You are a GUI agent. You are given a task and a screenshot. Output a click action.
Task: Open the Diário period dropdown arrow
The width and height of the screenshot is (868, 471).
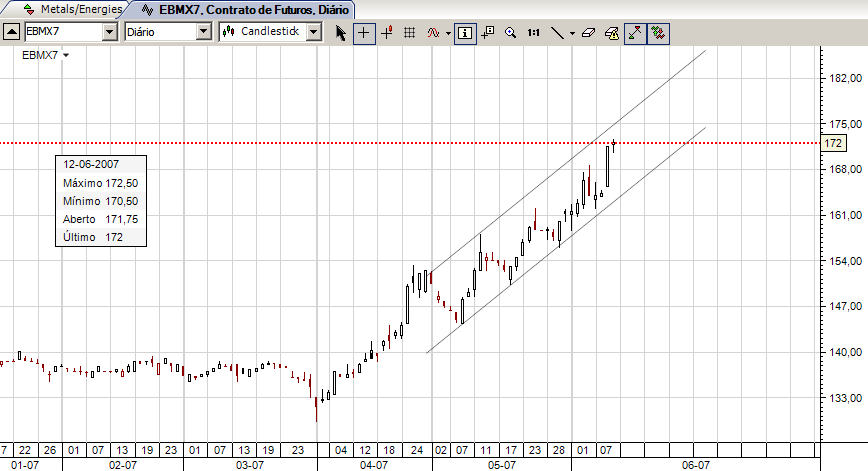(x=204, y=32)
